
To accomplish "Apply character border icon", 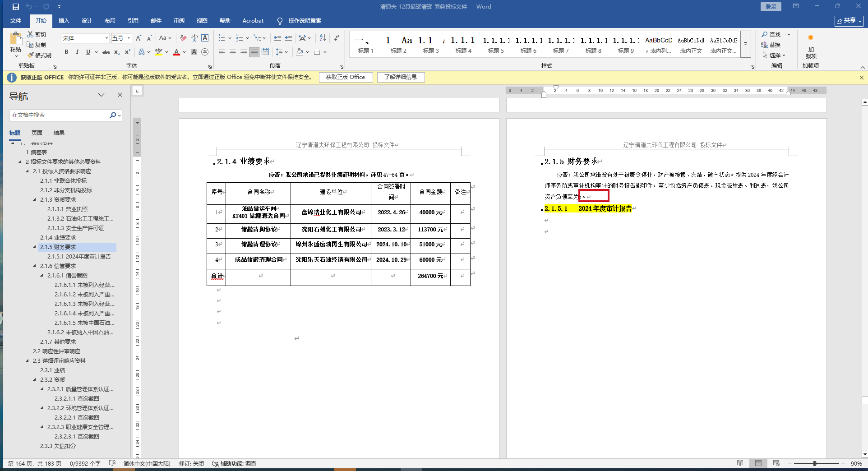I will (x=205, y=38).
